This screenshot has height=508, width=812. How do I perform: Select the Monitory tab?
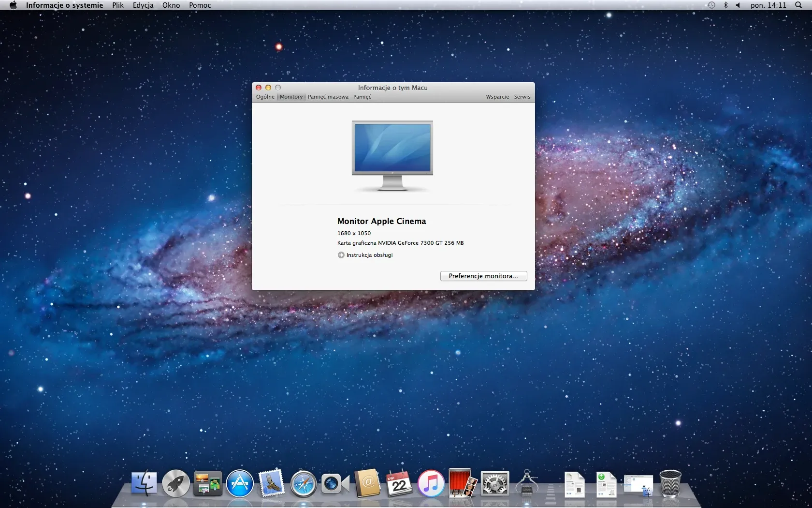tap(291, 97)
